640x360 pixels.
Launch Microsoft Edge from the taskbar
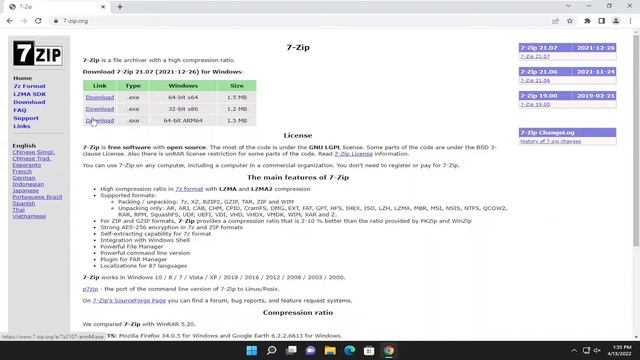point(350,351)
